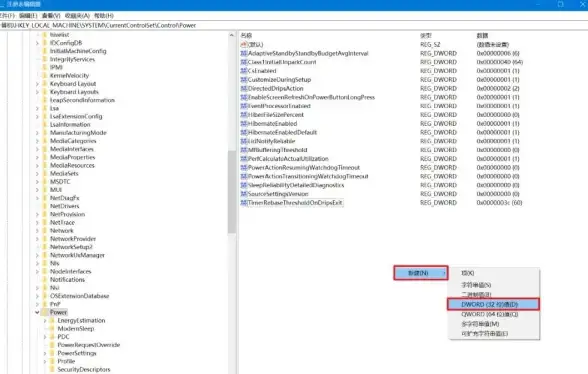Select the TimerRebaseThresholdOnDripsExit value icon
Screen dimensions: 588x374
(243, 203)
